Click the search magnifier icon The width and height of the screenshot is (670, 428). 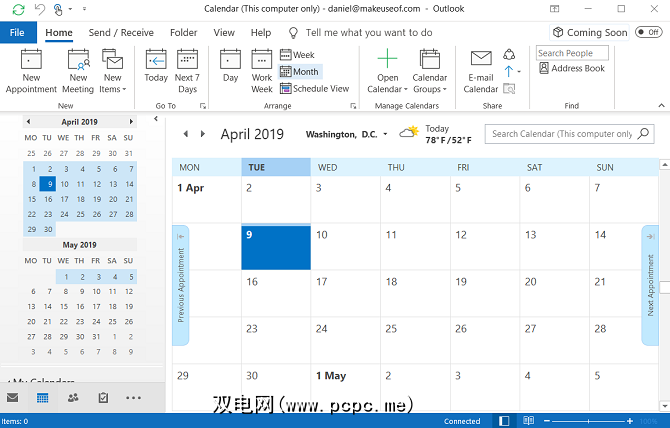644,134
